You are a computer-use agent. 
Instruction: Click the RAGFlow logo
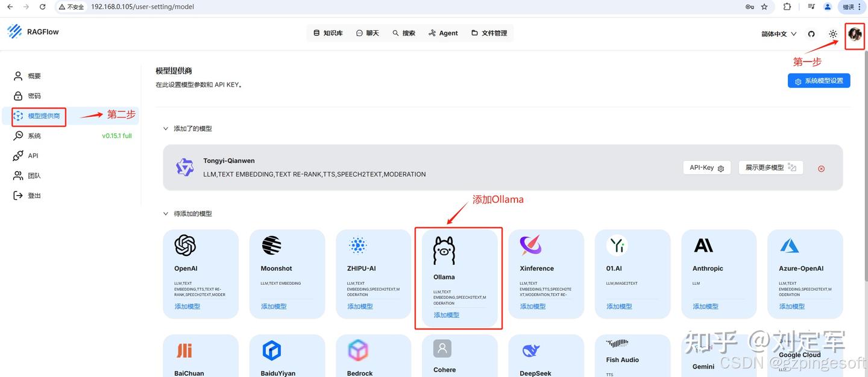point(33,32)
